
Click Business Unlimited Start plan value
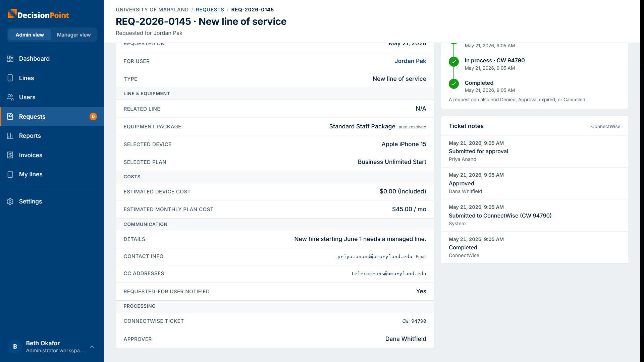click(x=392, y=162)
